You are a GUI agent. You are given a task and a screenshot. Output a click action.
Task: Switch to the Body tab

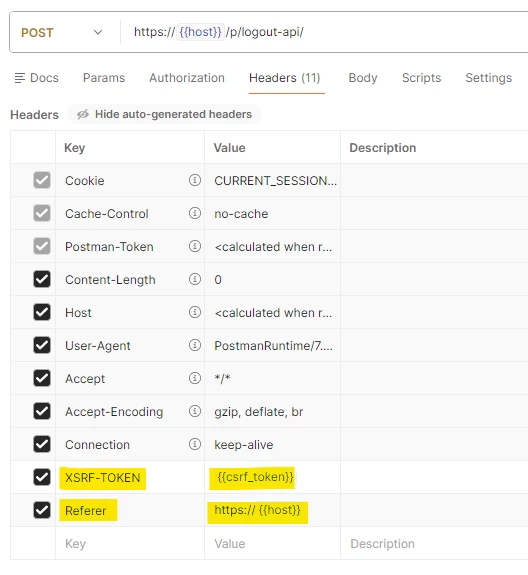click(363, 78)
